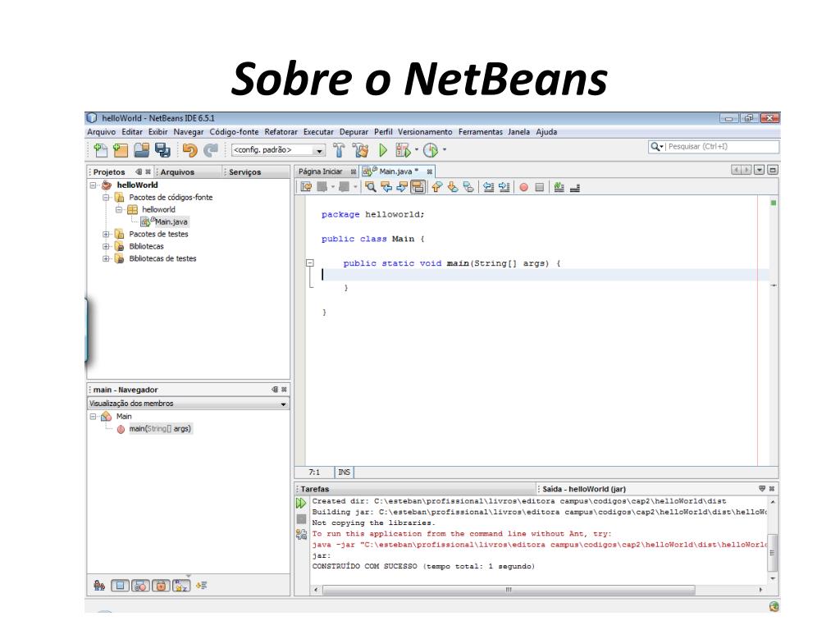Toggle Sort by Name A-Z in Navigator
840x630 pixels.
[x=181, y=586]
